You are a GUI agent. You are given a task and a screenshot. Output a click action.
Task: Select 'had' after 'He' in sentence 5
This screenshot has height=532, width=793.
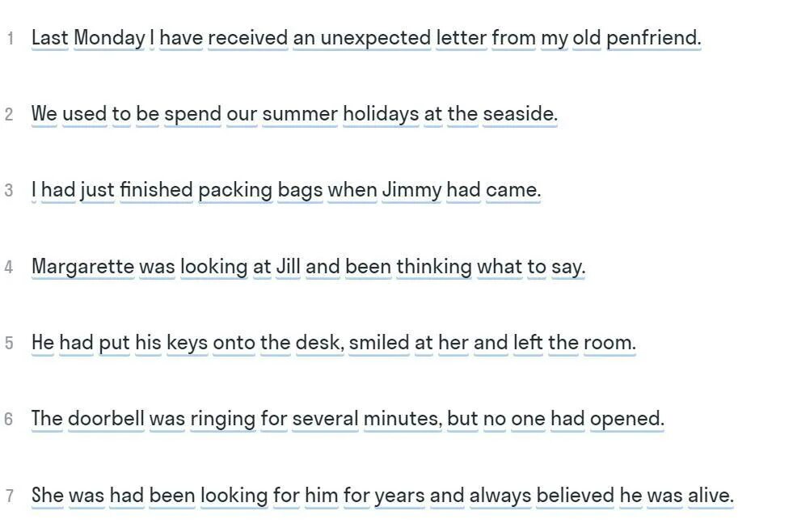76,343
